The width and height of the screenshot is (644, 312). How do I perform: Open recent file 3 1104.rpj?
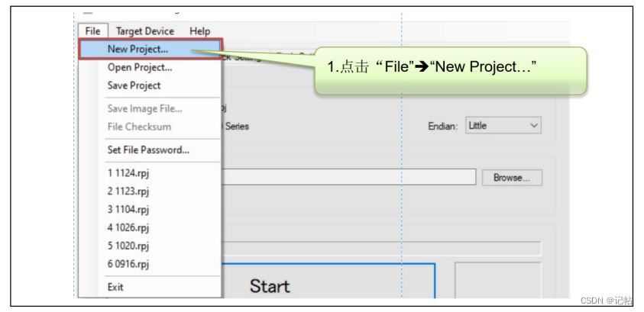click(x=128, y=209)
